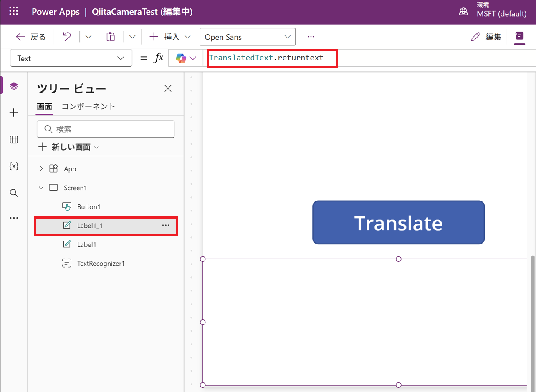Open the Variables {x} icon

pyautogui.click(x=14, y=166)
